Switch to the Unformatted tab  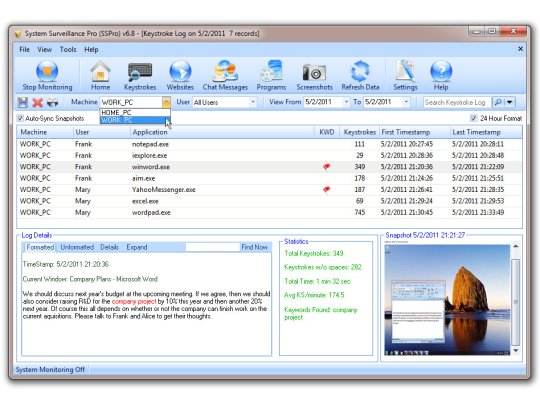coord(77,247)
